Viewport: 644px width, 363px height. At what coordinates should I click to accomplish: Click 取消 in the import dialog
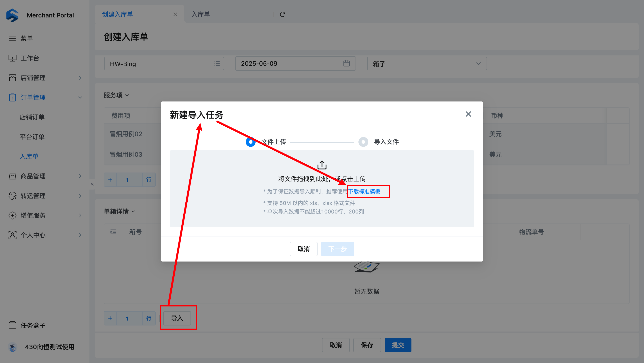pyautogui.click(x=303, y=249)
